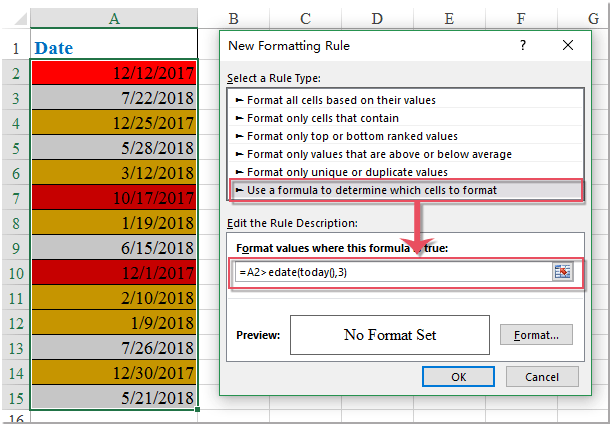Screen dimensions: 610x424
Task: Click the range selector icon in formula box
Action: point(563,272)
